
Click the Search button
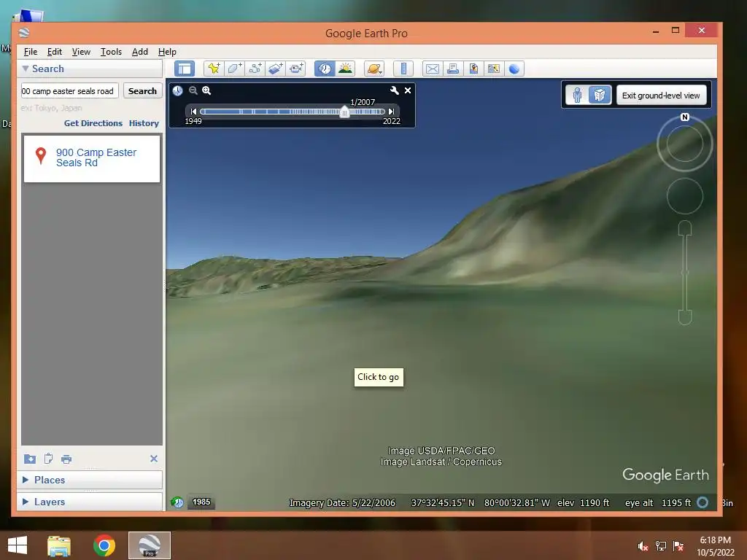pos(142,91)
